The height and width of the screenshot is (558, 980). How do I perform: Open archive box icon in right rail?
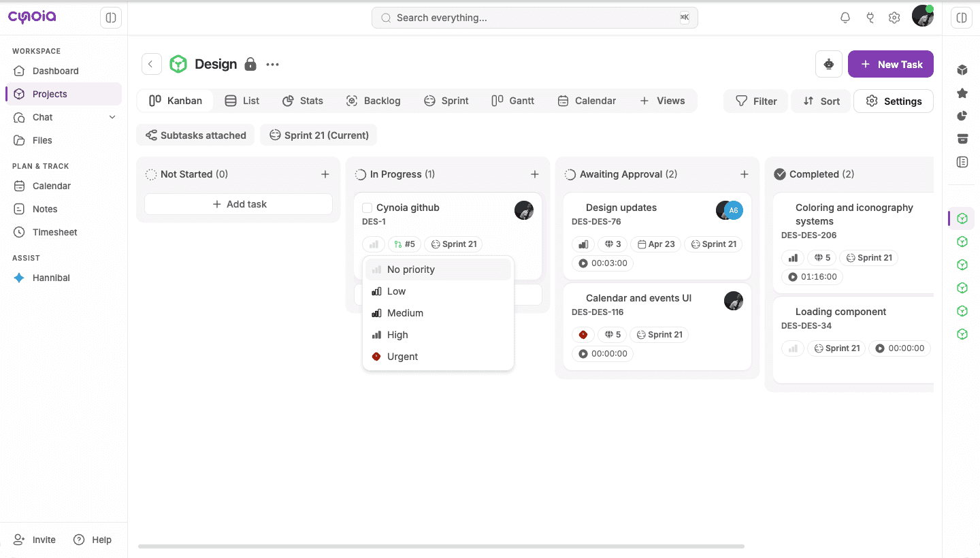coord(962,139)
